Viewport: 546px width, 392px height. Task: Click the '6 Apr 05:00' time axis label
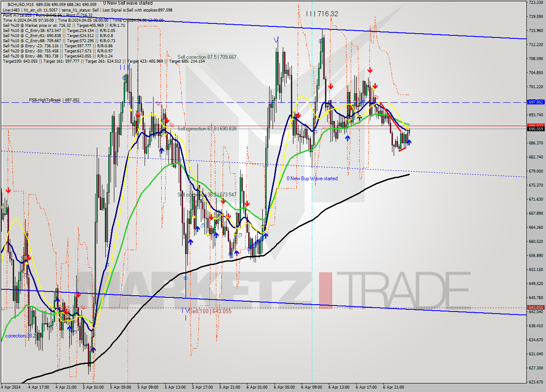pyautogui.click(x=285, y=388)
